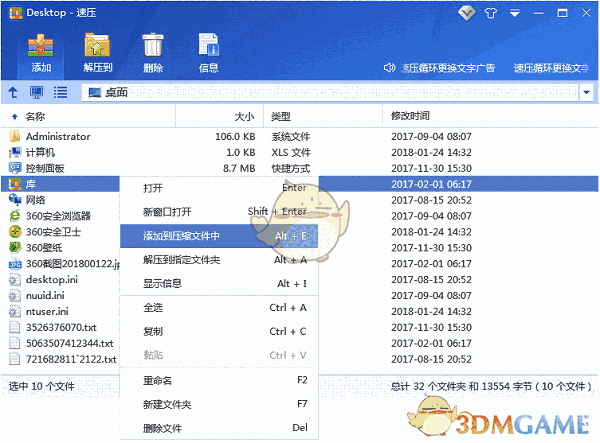Click the 2017-02-01 06:17 highlighted date cell
This screenshot has width=600, height=443.
tap(431, 184)
